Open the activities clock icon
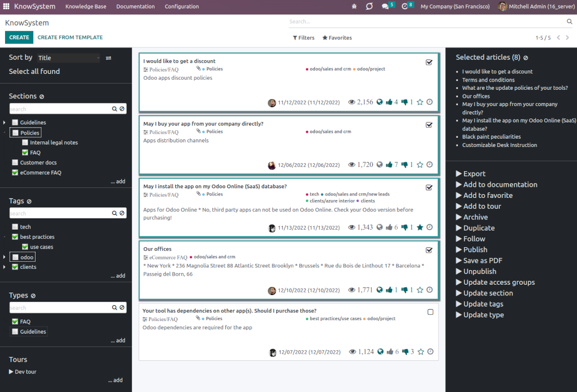The image size is (577, 392). click(x=404, y=6)
